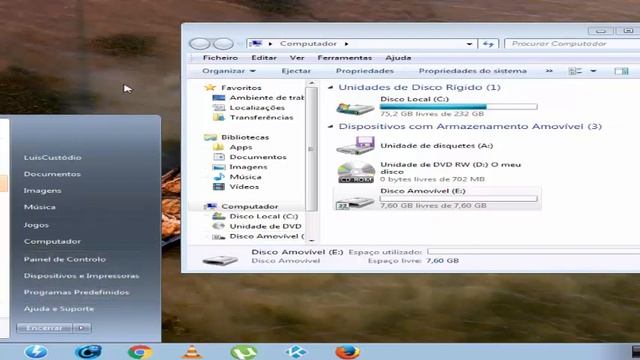Click the refresh button beside address bar
Viewport: 640px width, 360px height.
click(x=488, y=44)
